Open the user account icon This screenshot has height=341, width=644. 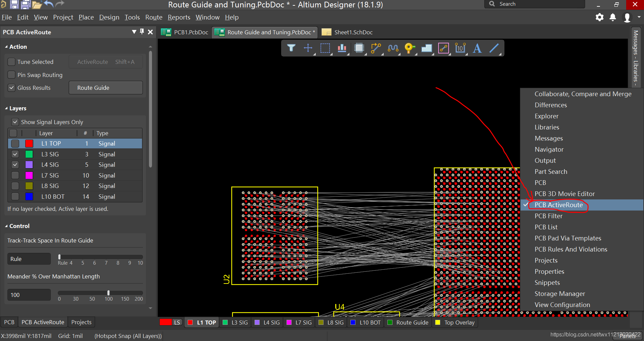[627, 17]
